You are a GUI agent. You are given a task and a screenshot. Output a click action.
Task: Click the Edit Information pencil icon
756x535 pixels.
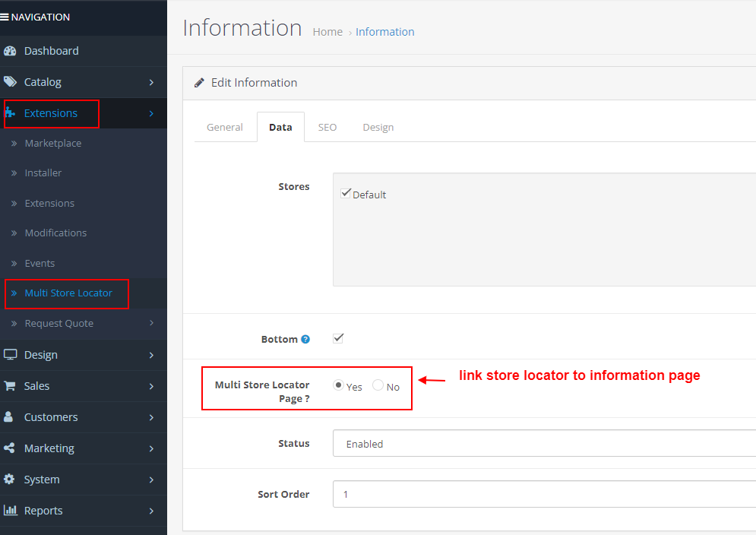tap(199, 83)
